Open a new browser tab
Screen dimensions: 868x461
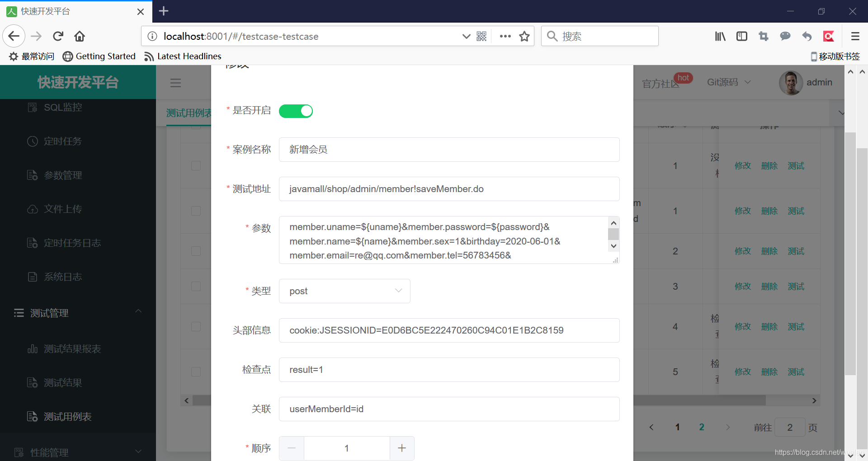coord(164,11)
